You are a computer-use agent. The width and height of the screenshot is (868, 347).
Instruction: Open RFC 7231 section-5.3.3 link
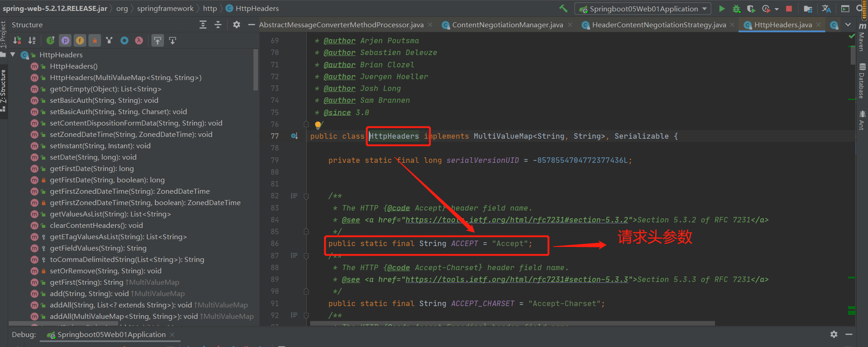coord(517,280)
